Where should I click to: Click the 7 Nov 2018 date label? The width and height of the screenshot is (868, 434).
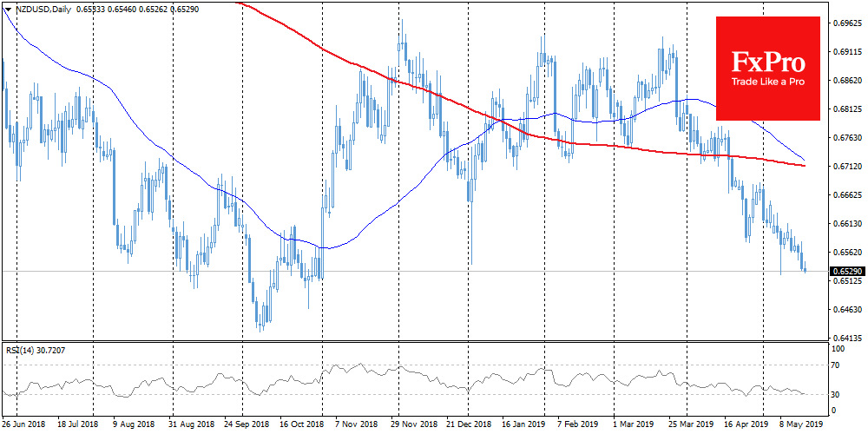click(358, 426)
